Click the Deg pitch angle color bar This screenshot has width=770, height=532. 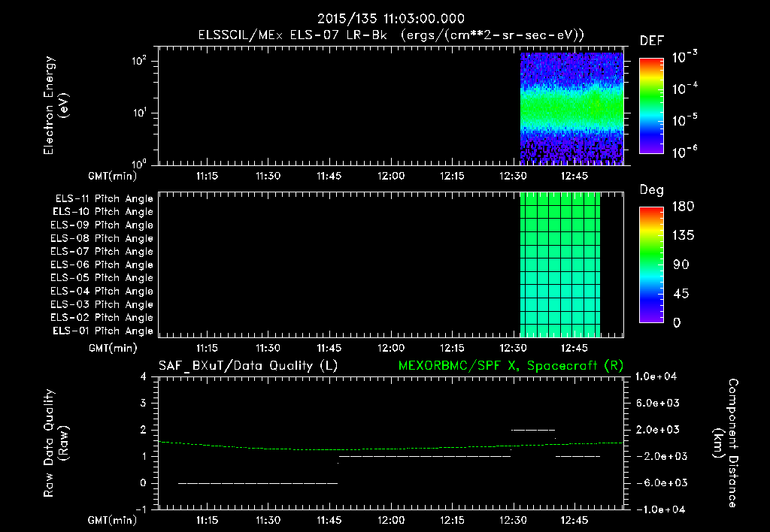(651, 265)
